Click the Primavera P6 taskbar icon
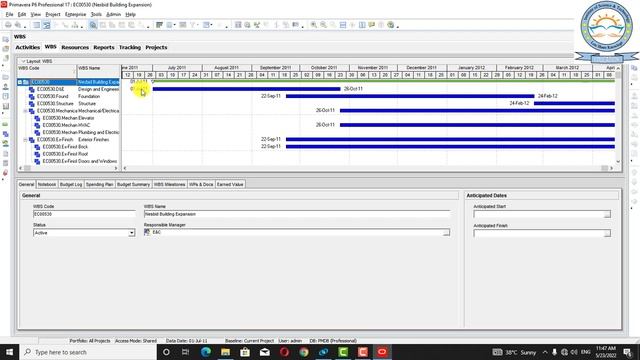 click(x=382, y=352)
